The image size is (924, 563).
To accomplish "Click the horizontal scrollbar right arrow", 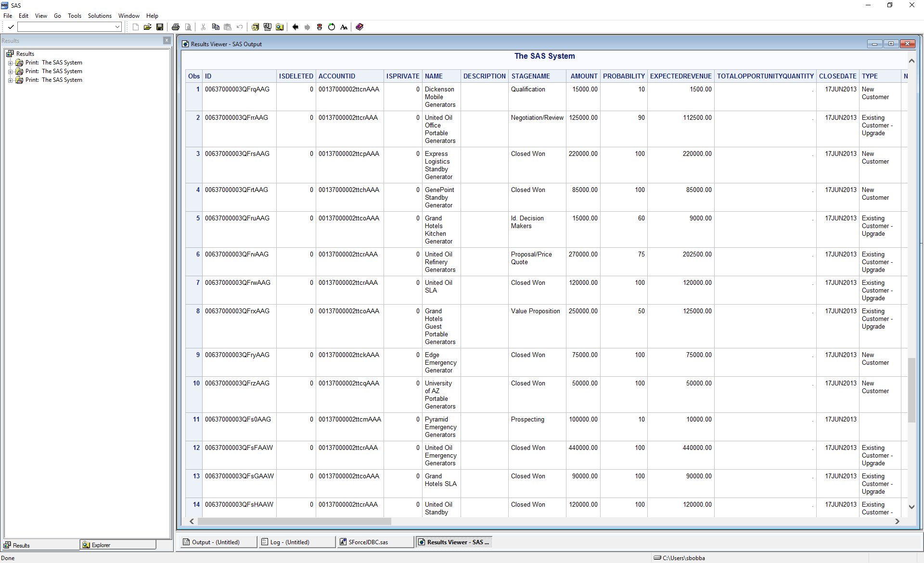I will (897, 521).
